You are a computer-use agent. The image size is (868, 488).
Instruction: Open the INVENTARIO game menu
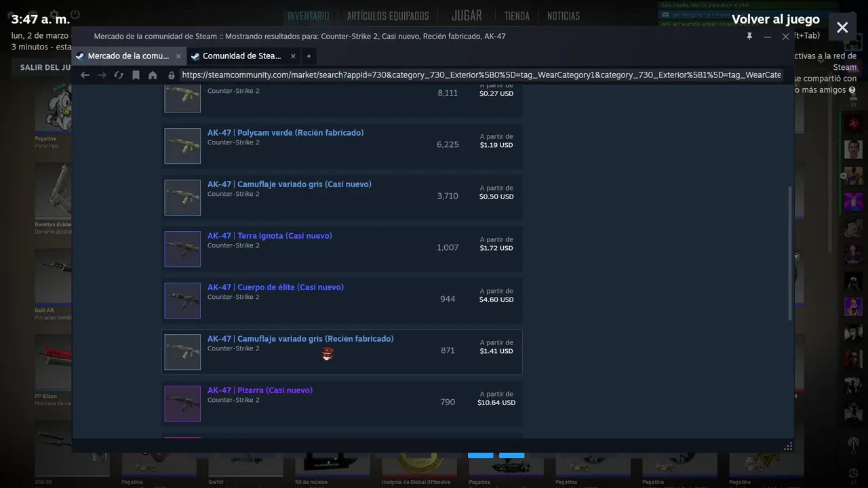tap(308, 16)
